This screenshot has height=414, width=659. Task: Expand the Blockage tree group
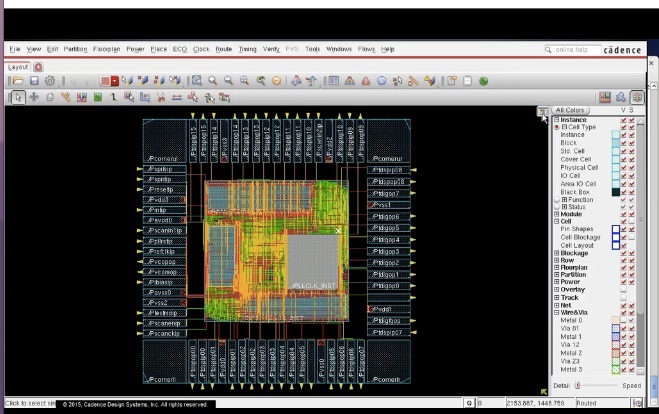point(557,253)
